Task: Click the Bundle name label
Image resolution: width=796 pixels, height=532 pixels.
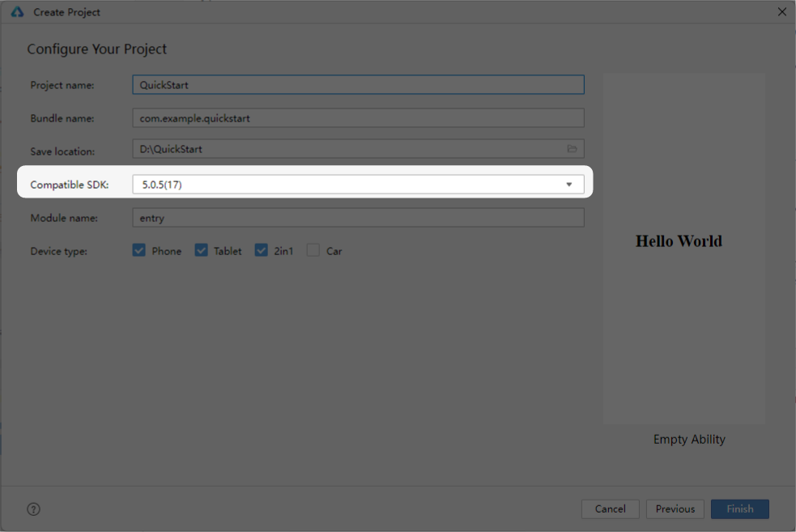Action: pos(62,118)
